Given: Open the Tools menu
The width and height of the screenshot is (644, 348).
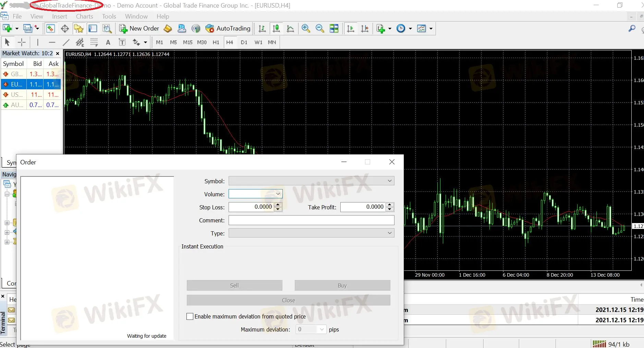Looking at the screenshot, I should tap(109, 16).
